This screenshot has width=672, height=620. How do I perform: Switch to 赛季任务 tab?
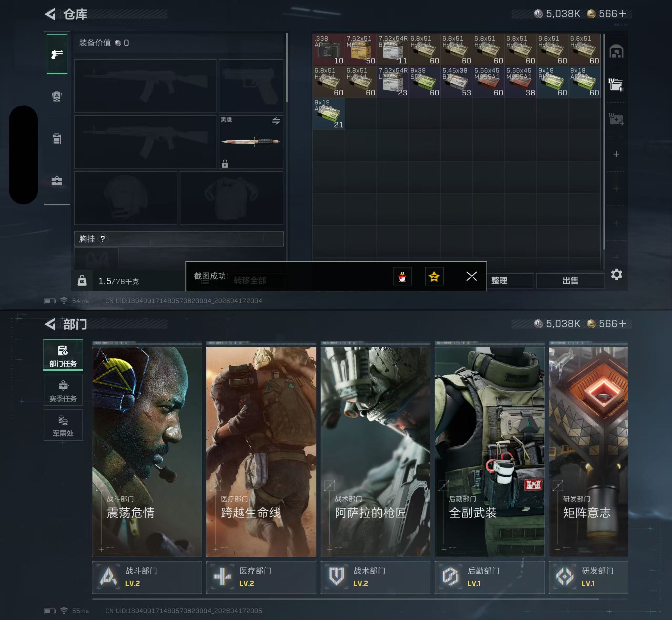tap(63, 390)
